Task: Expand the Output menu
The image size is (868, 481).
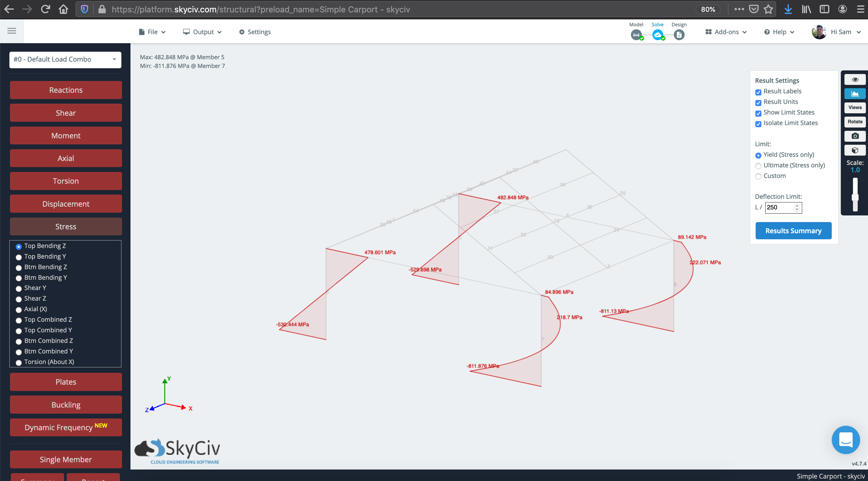Action: [x=203, y=31]
